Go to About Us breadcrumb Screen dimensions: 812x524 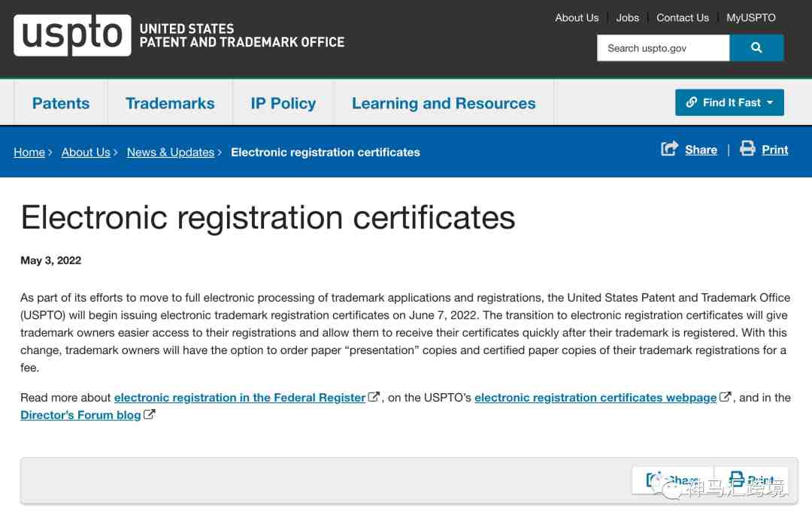click(x=86, y=152)
